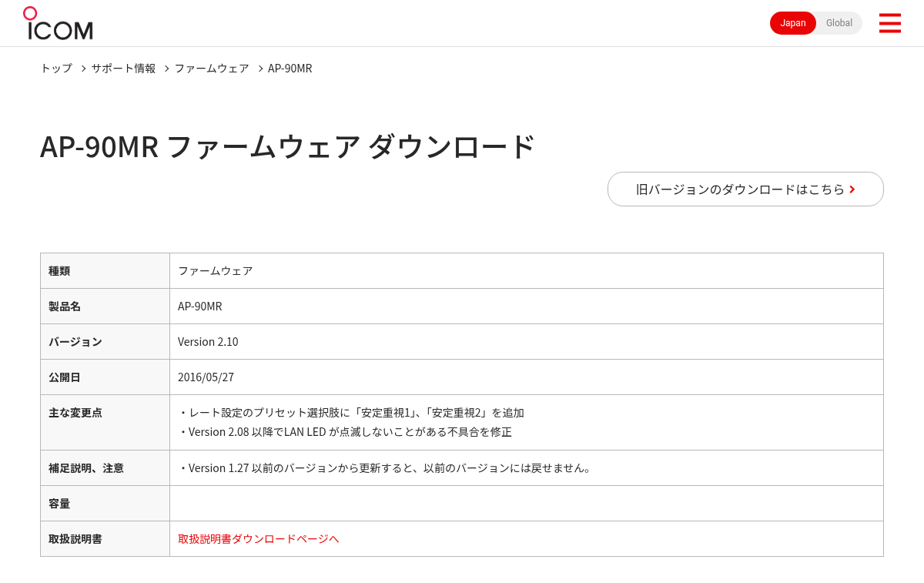Select the 主な変更点 row header
Screen dimensions: 924x583
pyautogui.click(x=105, y=422)
